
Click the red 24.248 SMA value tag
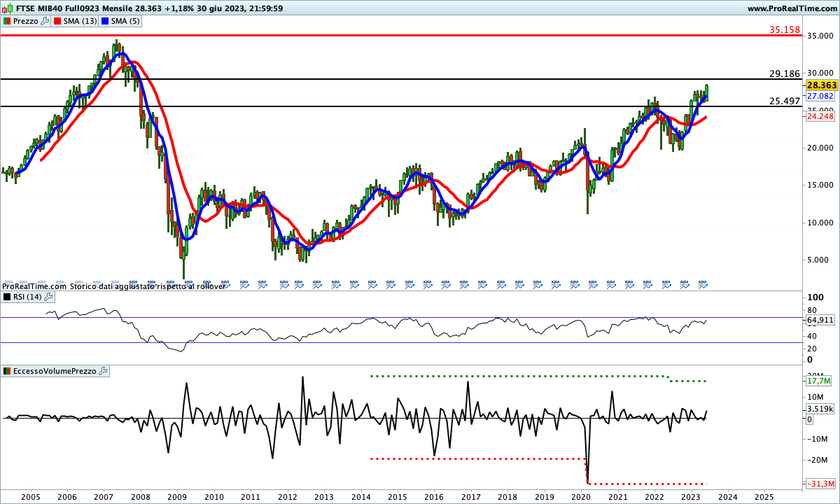[x=819, y=117]
